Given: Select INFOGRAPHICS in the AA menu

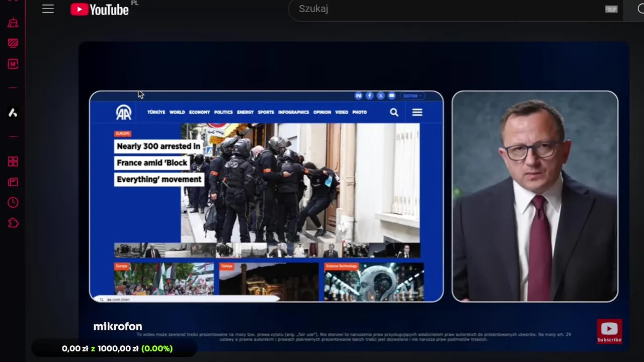Looking at the screenshot, I should [293, 112].
